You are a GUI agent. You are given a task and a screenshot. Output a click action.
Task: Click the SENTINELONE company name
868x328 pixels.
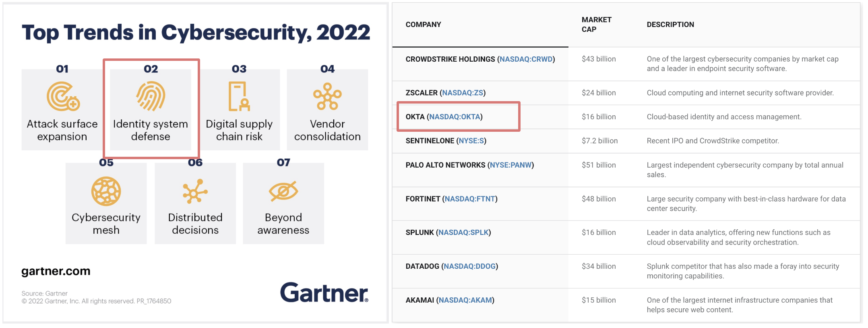tap(430, 141)
